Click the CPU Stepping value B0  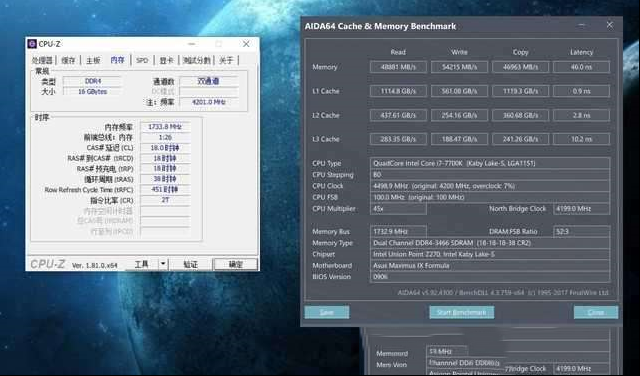point(490,175)
